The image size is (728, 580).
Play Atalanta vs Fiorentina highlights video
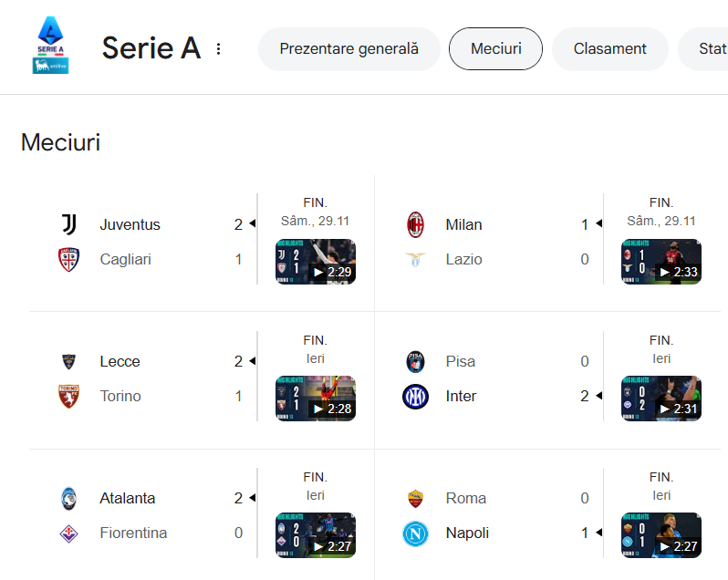pos(316,535)
